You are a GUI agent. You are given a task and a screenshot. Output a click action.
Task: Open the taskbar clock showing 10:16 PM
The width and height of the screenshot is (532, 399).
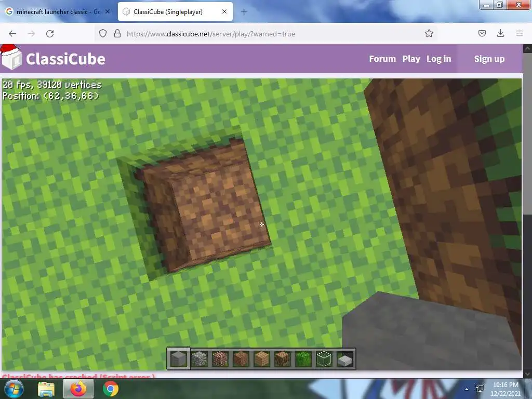click(505, 389)
